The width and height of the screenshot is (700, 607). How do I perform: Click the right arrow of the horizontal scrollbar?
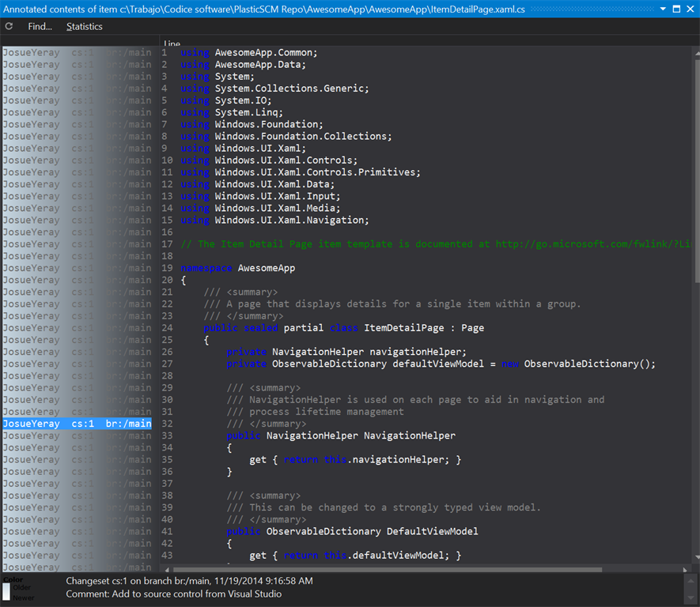[683, 567]
